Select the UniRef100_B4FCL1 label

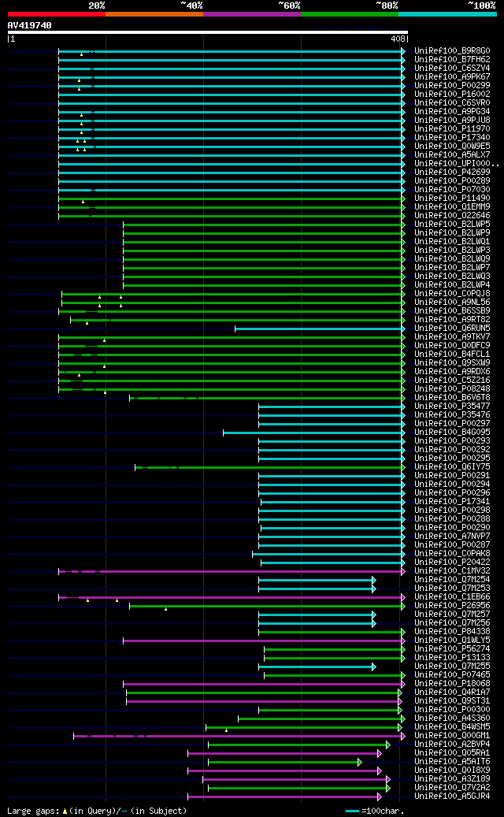(452, 355)
